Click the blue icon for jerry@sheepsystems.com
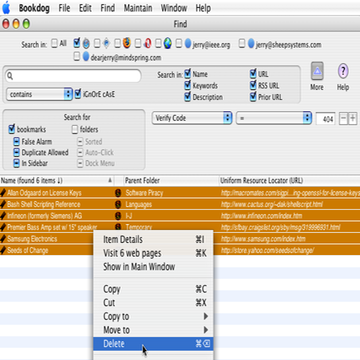Image resolution: width=360 pixels, height=360 pixels. coord(251,44)
